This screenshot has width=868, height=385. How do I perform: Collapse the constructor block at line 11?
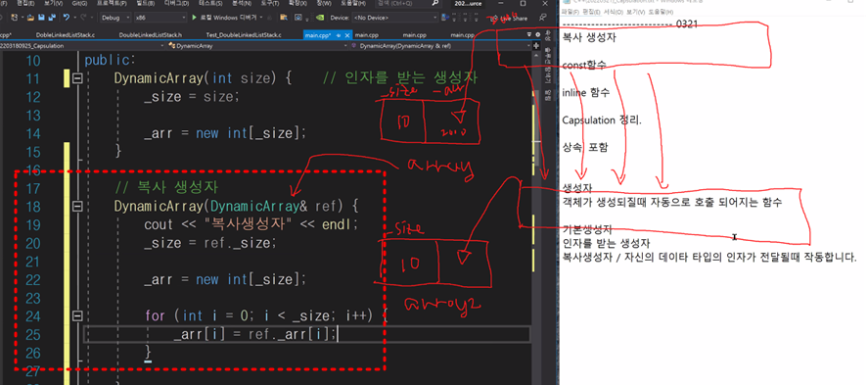(77, 78)
